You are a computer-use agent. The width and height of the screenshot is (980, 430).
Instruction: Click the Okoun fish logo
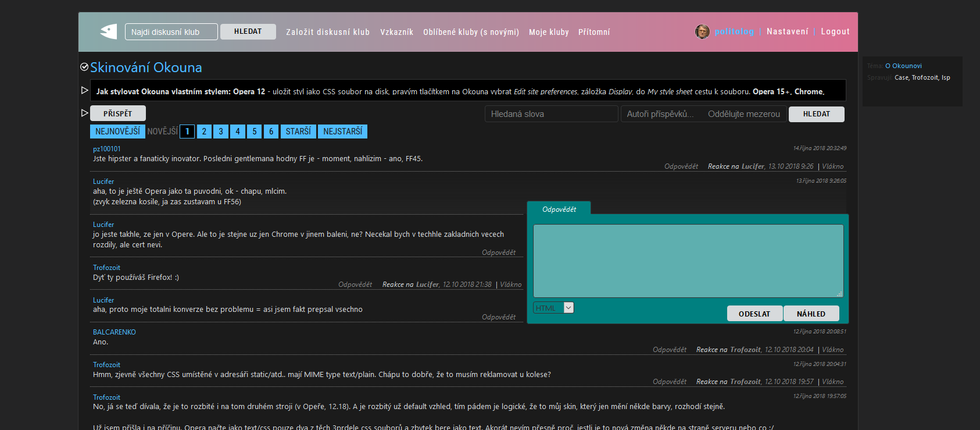(109, 31)
